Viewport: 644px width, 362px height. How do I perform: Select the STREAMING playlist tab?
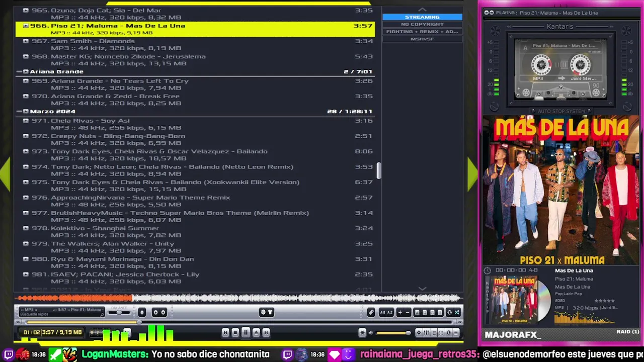422,17
